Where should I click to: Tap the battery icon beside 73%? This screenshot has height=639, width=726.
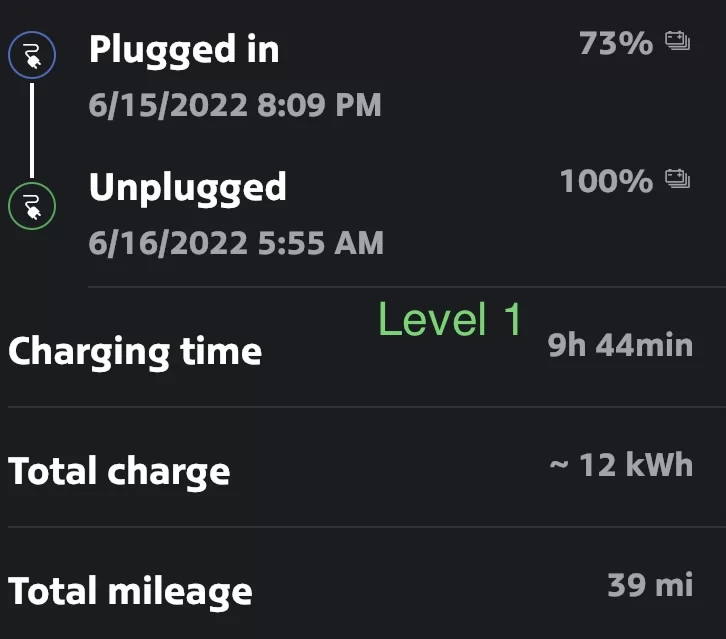[678, 43]
